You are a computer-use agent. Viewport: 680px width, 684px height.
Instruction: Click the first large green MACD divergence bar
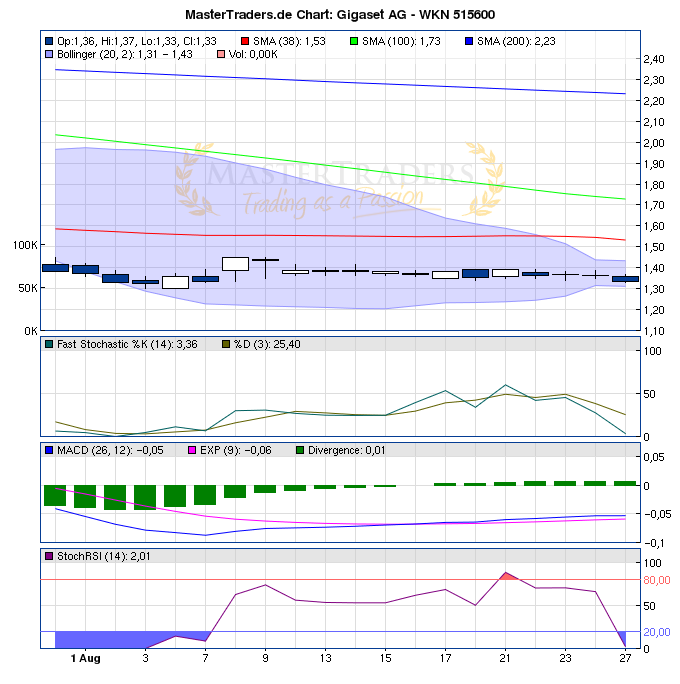(55, 496)
